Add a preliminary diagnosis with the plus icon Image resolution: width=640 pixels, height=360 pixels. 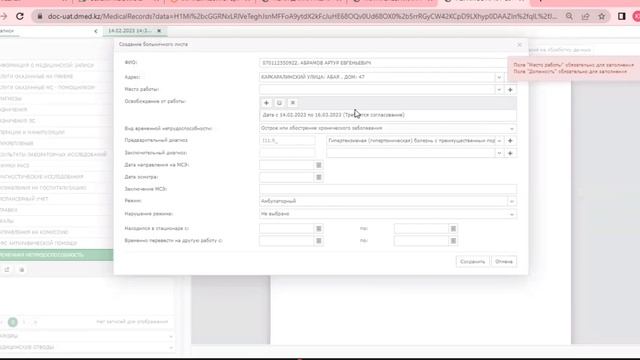(510, 140)
